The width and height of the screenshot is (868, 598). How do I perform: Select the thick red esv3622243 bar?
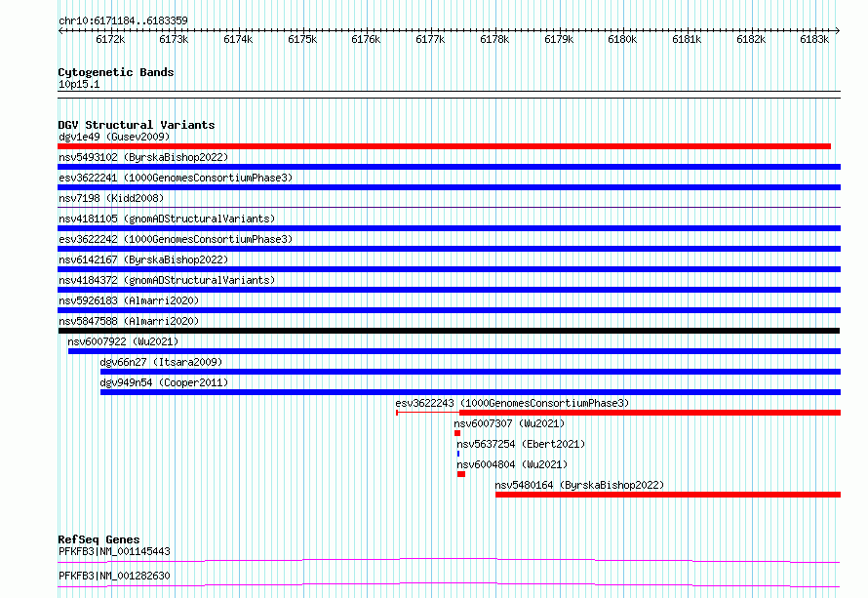[x=650, y=413]
